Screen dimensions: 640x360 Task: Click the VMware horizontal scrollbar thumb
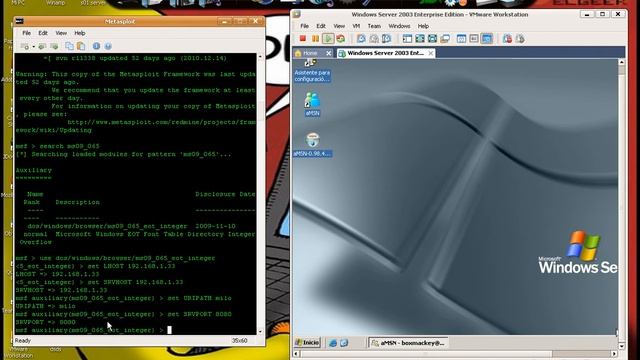tap(426, 353)
